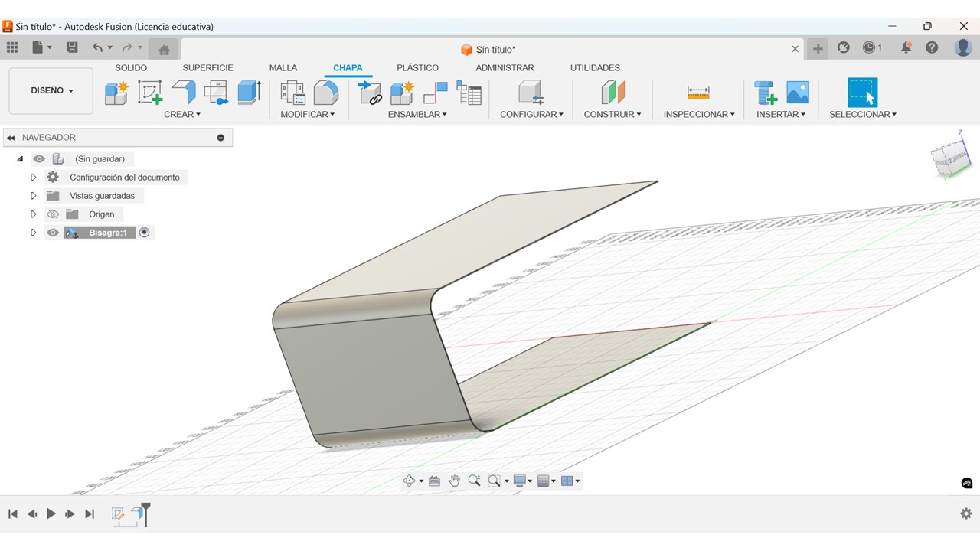This screenshot has height=551, width=980.
Task: Click the new design tab plus button
Action: click(818, 48)
